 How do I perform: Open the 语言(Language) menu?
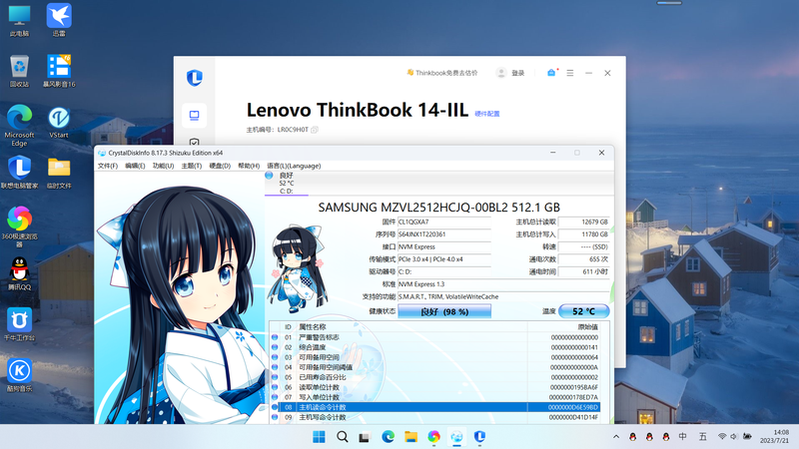(294, 166)
